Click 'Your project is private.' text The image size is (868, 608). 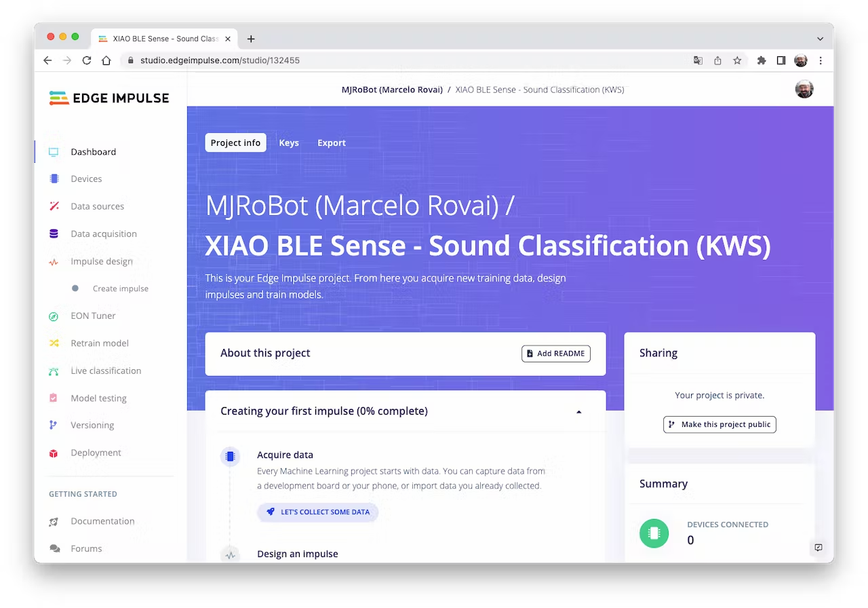coord(719,395)
